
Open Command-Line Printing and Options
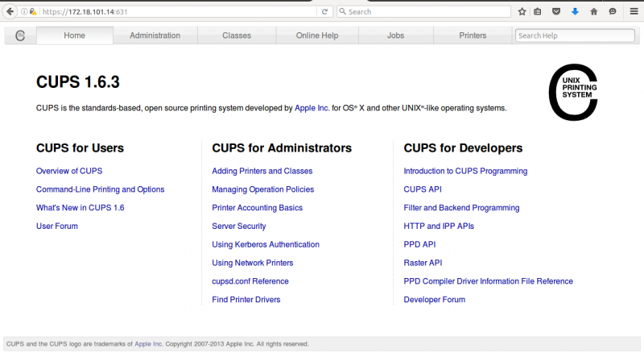[100, 189]
